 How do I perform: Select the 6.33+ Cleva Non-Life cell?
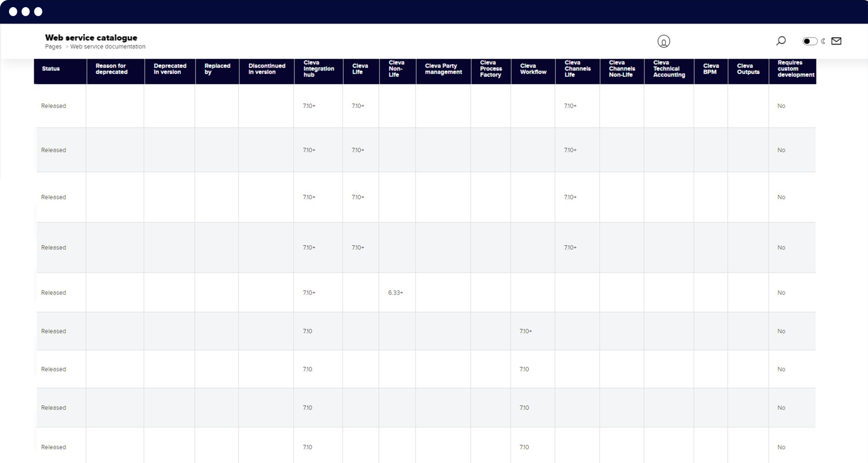click(x=395, y=293)
